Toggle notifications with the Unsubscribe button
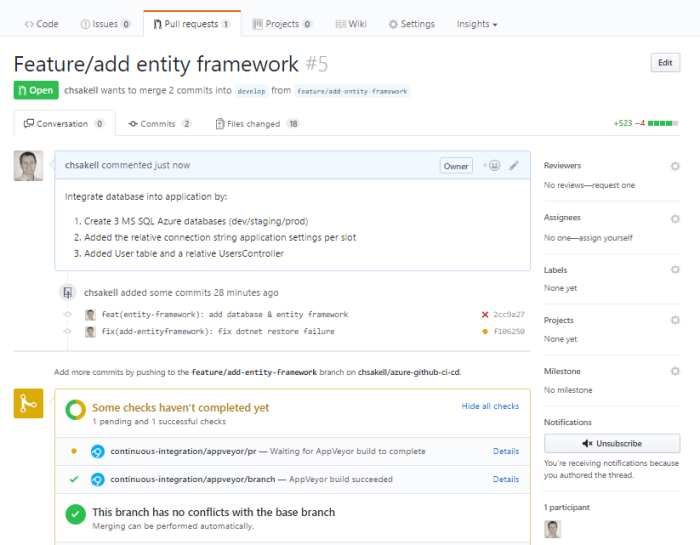This screenshot has width=700, height=545. 612,443
